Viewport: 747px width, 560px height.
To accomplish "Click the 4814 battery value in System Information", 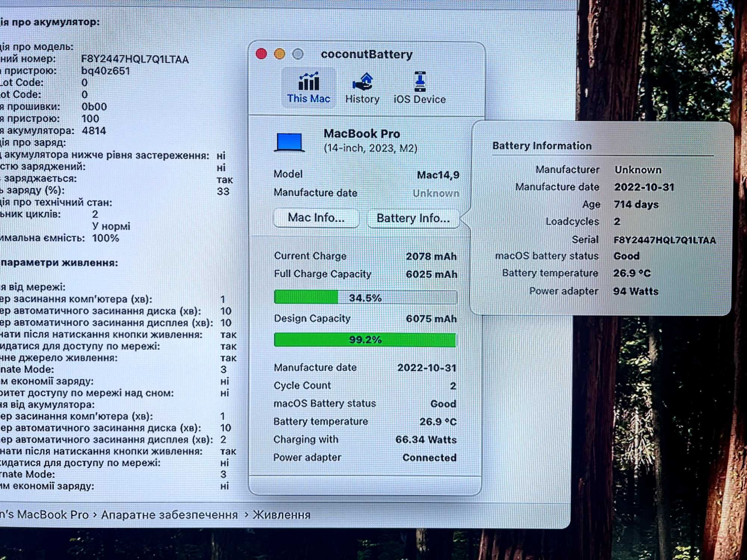I will [x=94, y=131].
